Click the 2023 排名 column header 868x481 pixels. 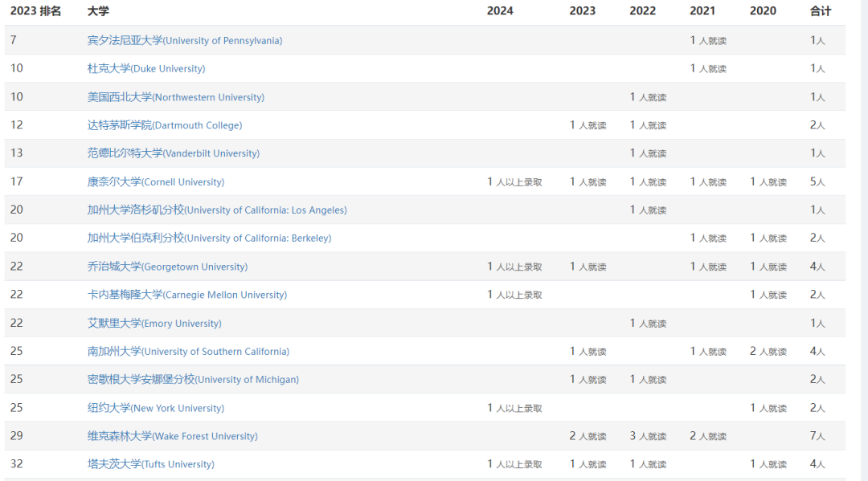tap(36, 11)
